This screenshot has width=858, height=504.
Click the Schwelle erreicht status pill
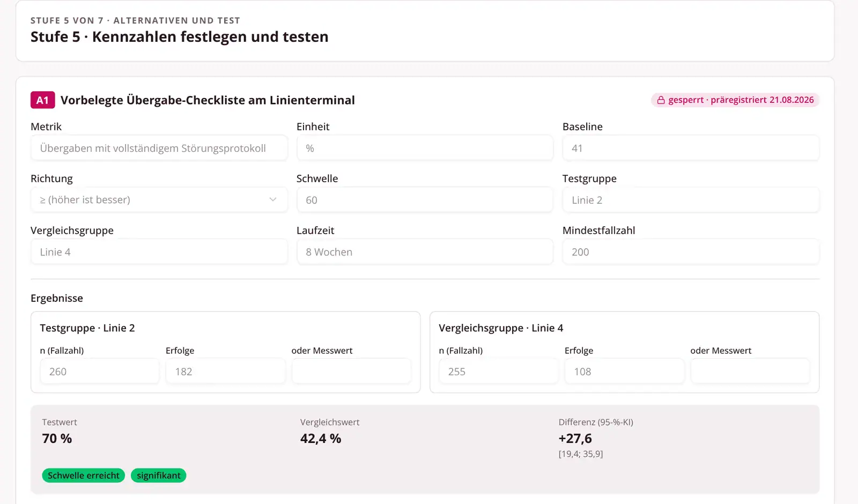84,476
